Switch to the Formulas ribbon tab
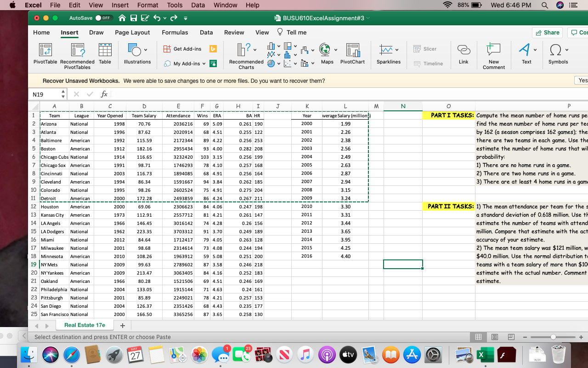This screenshot has height=368, width=588. [175, 33]
